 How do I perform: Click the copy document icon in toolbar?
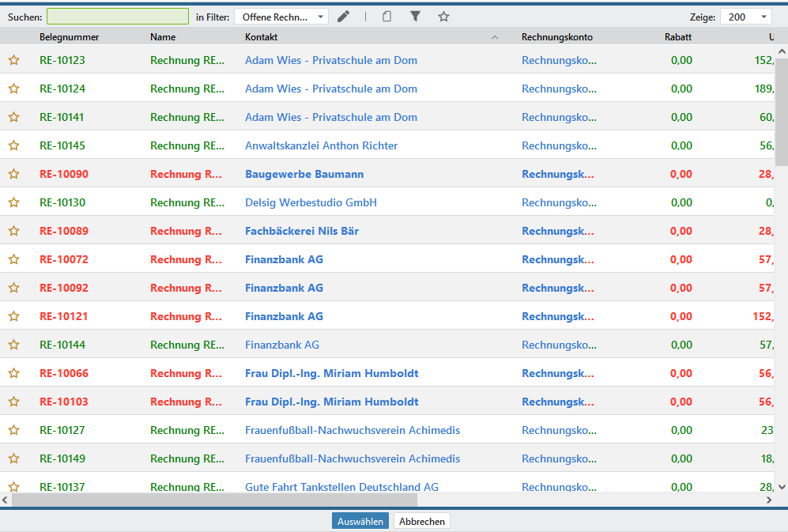tap(386, 17)
